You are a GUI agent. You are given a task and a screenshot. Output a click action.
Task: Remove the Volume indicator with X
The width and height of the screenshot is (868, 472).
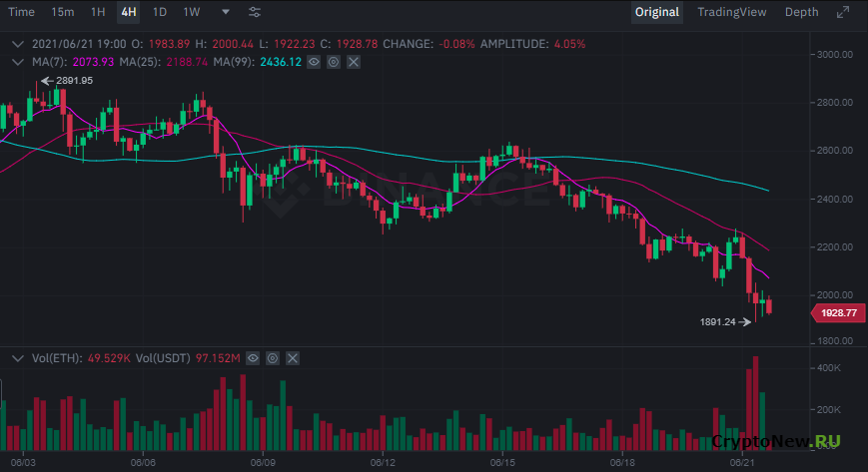tap(293, 358)
